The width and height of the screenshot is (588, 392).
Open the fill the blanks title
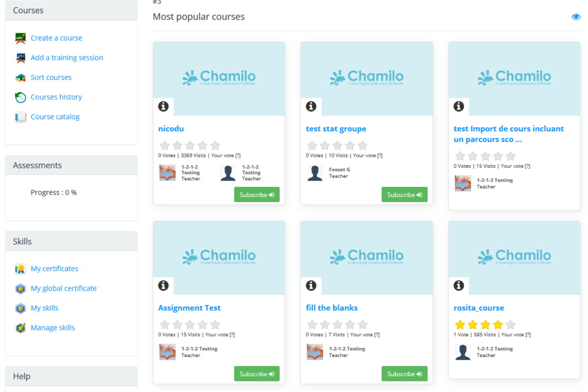[x=332, y=308]
